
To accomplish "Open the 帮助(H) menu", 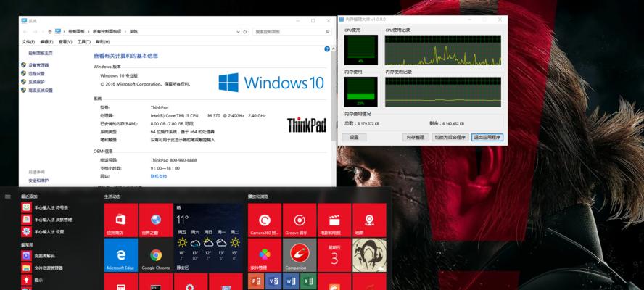I will coord(103,42).
